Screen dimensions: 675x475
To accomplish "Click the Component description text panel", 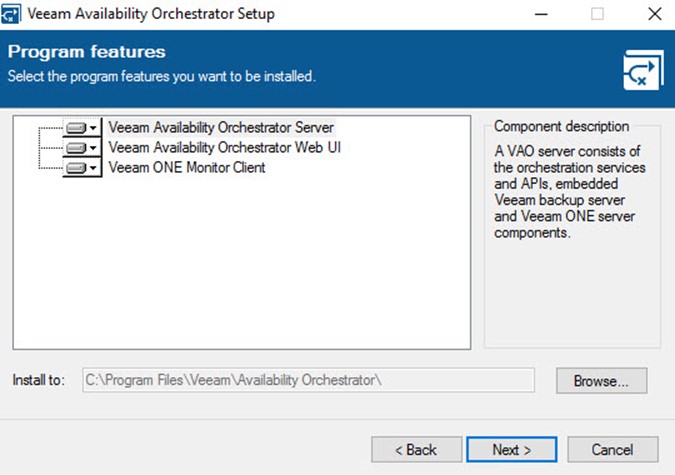I will pyautogui.click(x=570, y=192).
